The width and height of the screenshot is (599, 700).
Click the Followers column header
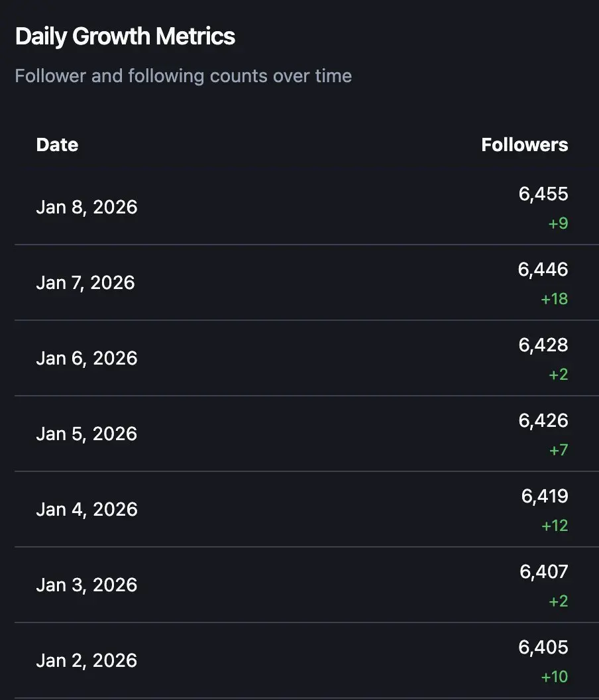pos(524,145)
